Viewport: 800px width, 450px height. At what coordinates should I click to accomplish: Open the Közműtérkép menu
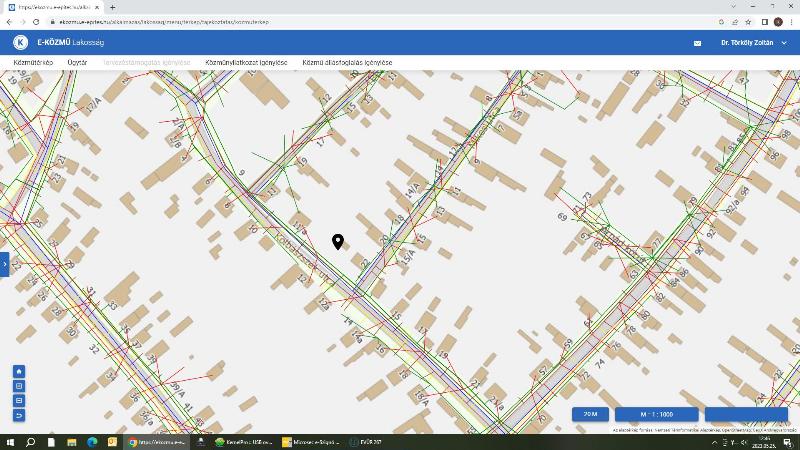(33, 62)
